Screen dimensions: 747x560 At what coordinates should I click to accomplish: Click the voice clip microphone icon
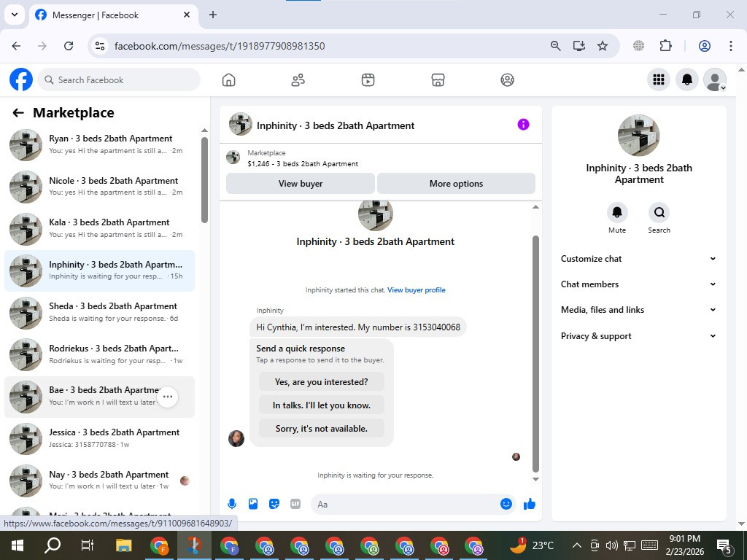click(232, 504)
